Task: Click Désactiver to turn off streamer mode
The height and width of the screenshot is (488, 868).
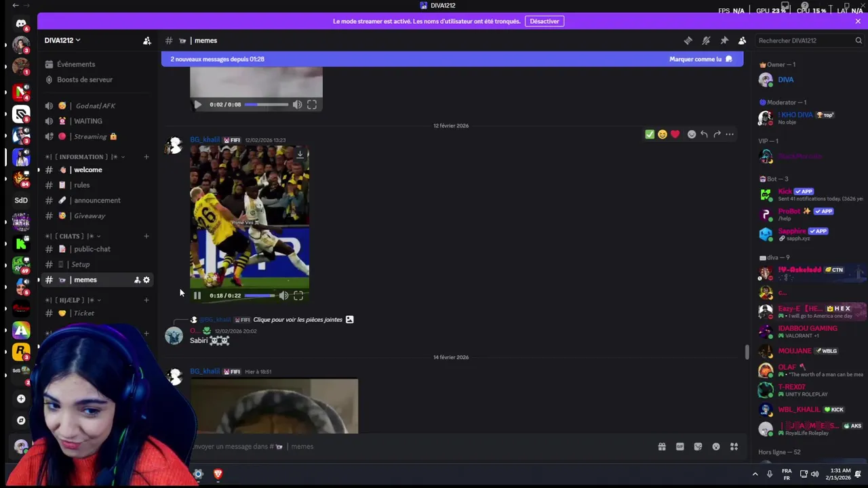Action: pyautogui.click(x=545, y=21)
